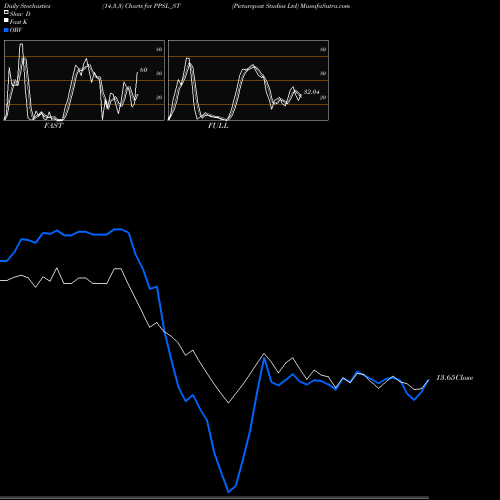The height and width of the screenshot is (500, 500).
Task: Click the '50' axis label in FAST chart
Action: pyautogui.click(x=159, y=73)
